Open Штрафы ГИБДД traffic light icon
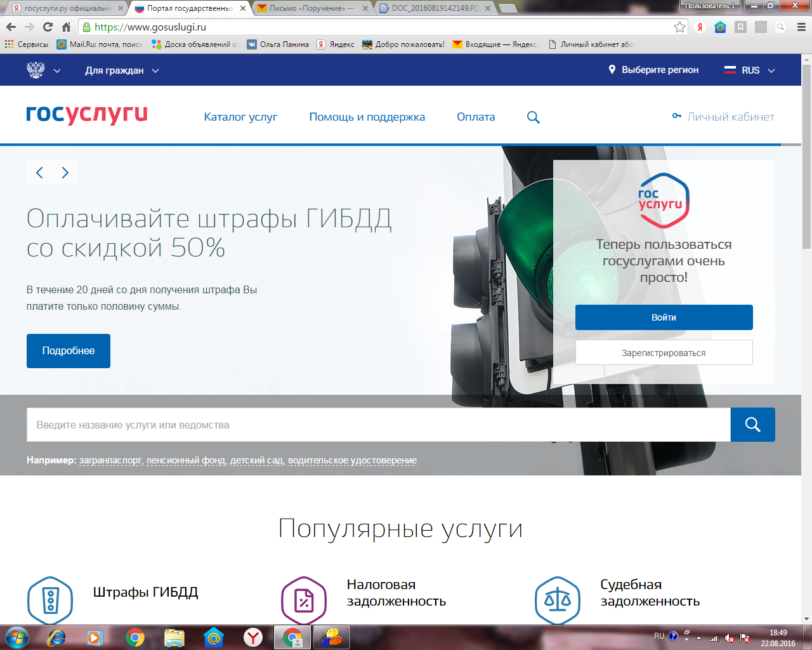812x650 pixels. [x=50, y=600]
